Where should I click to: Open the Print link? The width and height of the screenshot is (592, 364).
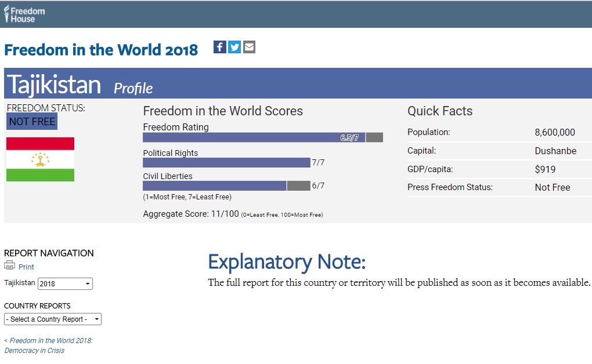(26, 267)
